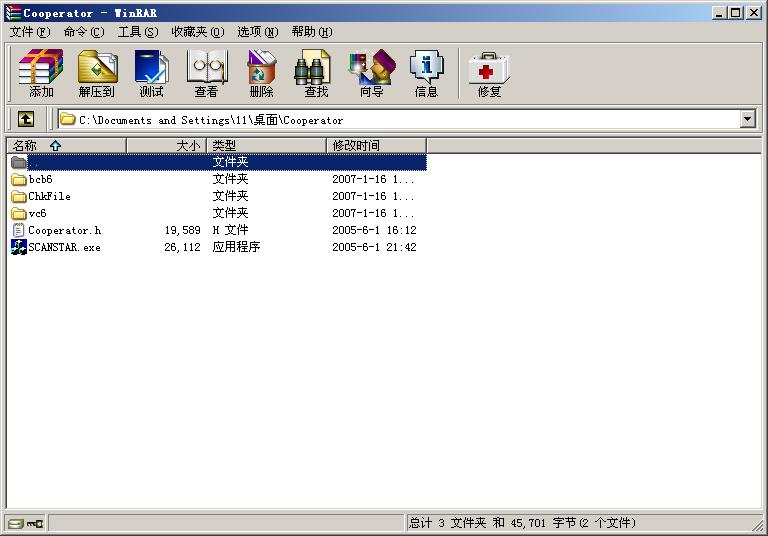Select the ChkFile folder name
This screenshot has height=536, width=768.
[49, 196]
